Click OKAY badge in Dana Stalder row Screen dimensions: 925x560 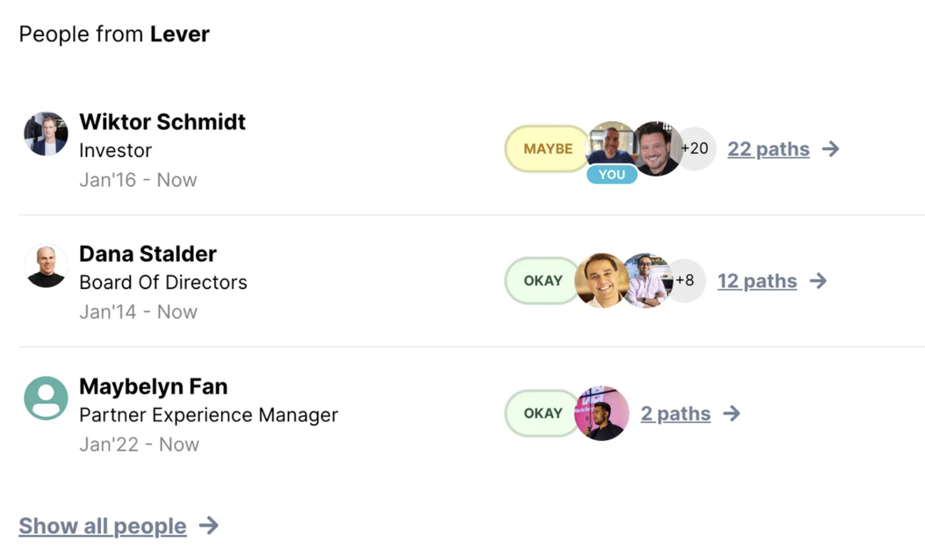click(x=542, y=280)
